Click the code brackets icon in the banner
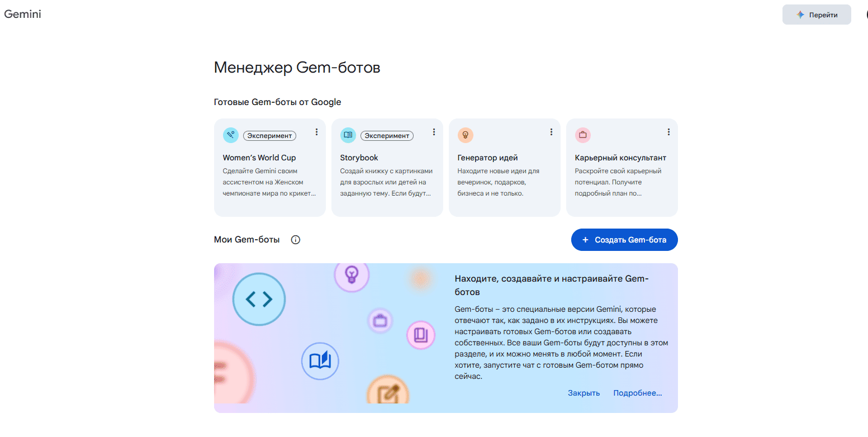868x437 pixels. click(259, 299)
